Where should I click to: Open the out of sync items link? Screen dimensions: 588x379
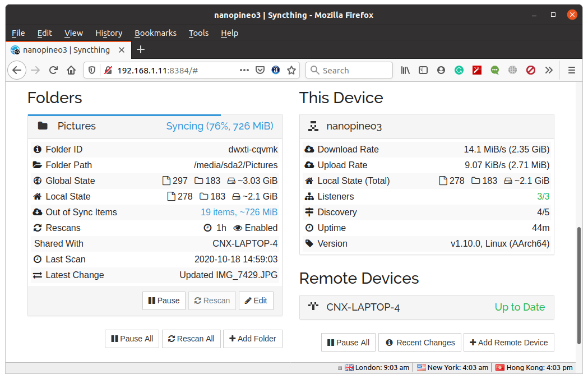tap(239, 212)
